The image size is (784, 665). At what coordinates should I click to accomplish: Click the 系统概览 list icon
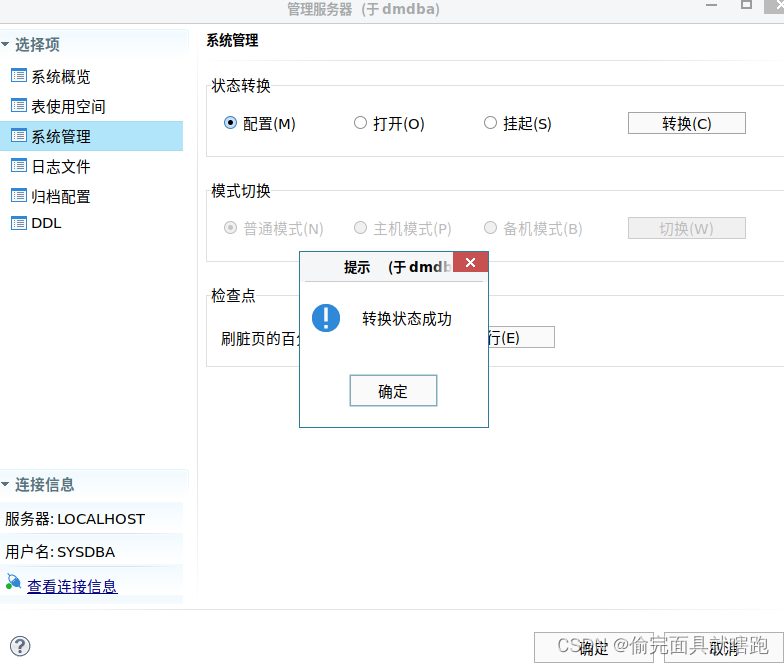tap(18, 76)
